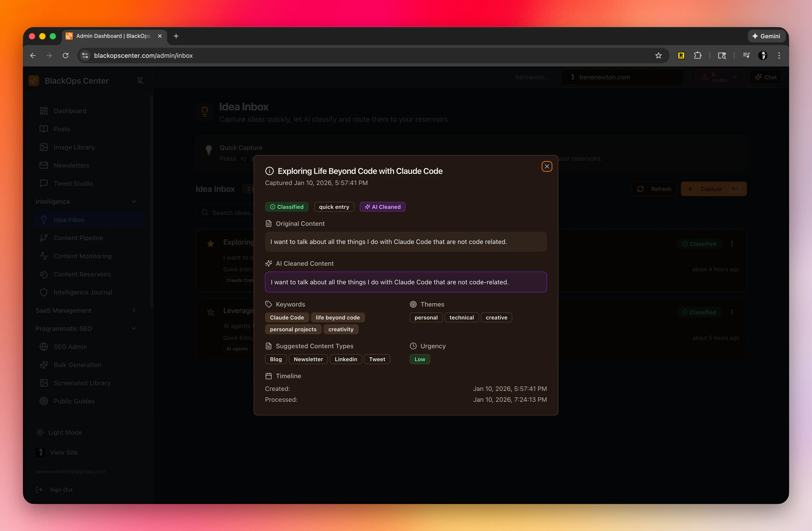Select Content Reservoirs from sidebar
Image resolution: width=812 pixels, height=531 pixels.
point(82,274)
